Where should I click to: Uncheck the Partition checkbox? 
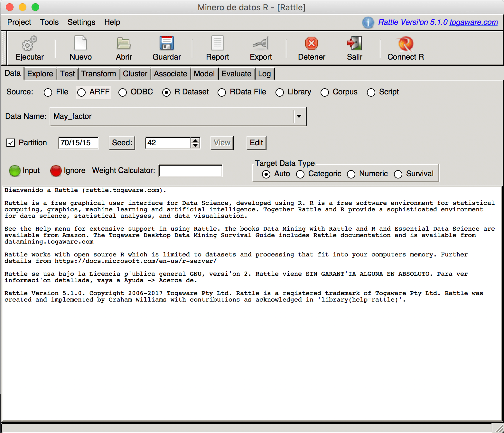pyautogui.click(x=10, y=143)
